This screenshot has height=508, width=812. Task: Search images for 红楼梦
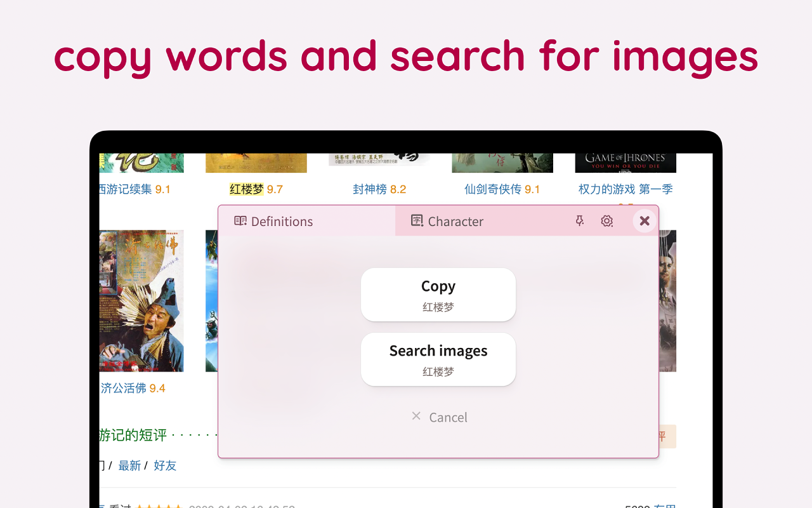click(x=438, y=359)
